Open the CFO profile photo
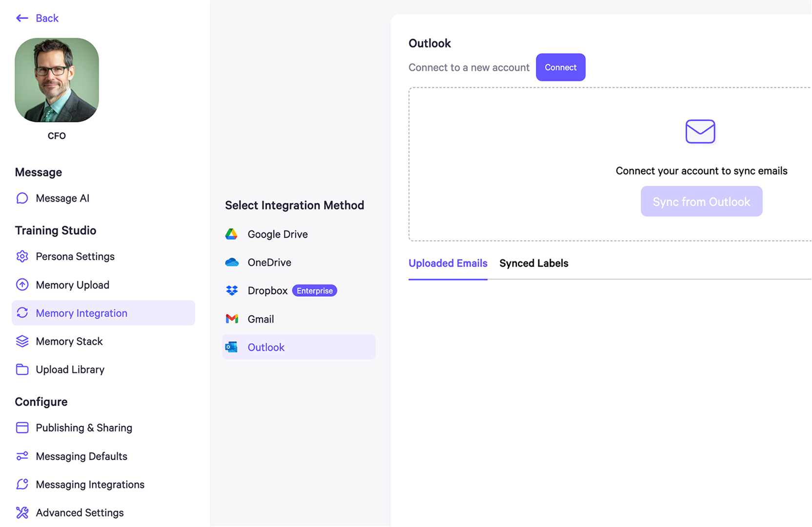The height and width of the screenshot is (527, 812). coord(57,80)
